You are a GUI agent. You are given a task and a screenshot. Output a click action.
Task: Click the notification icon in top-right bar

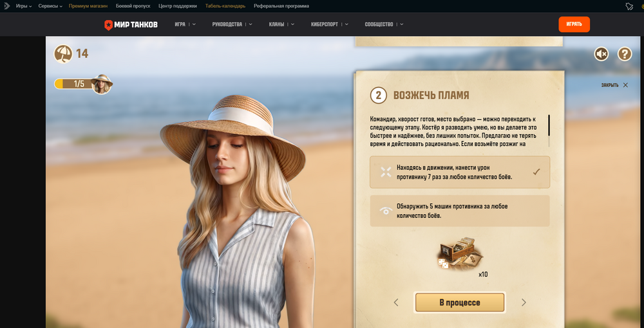click(x=629, y=6)
